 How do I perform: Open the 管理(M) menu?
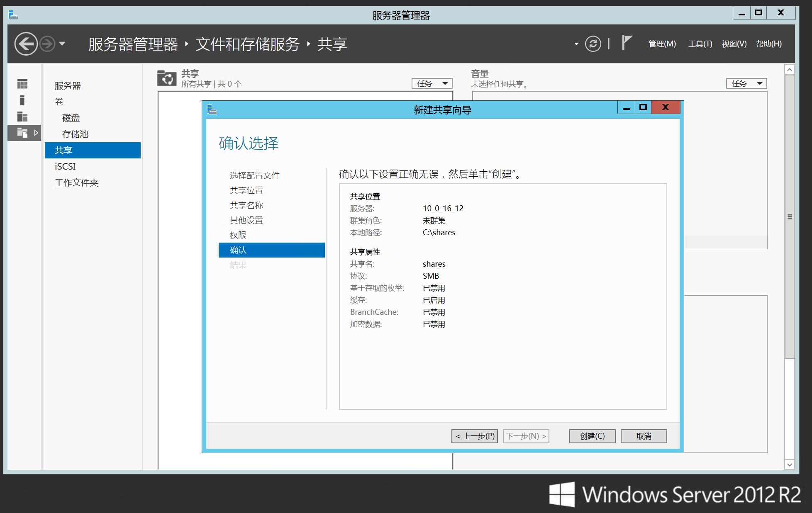(662, 44)
